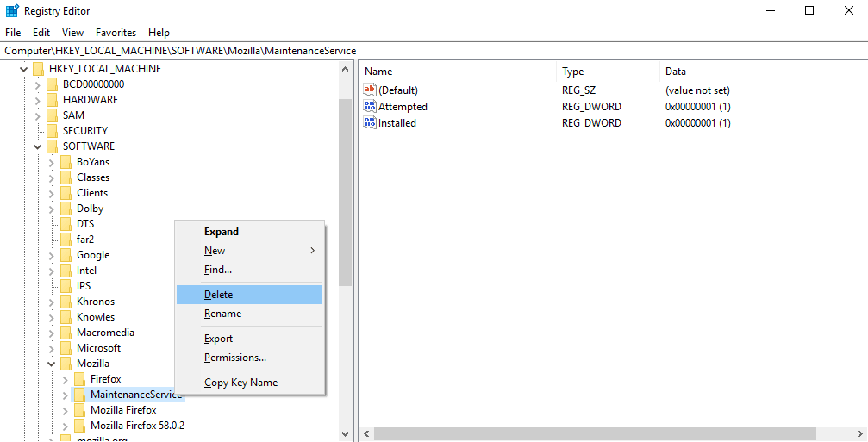868x442 pixels.
Task: Click the Attempted DWORD value icon
Action: [370, 107]
